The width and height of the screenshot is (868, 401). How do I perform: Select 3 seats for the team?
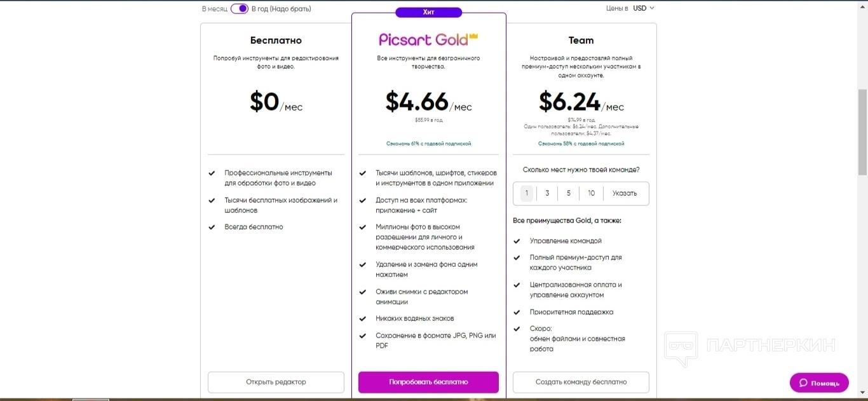(x=547, y=193)
